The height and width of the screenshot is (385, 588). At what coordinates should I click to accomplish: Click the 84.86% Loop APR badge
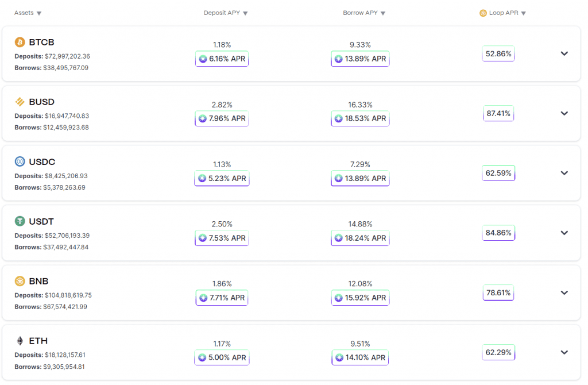coord(498,233)
